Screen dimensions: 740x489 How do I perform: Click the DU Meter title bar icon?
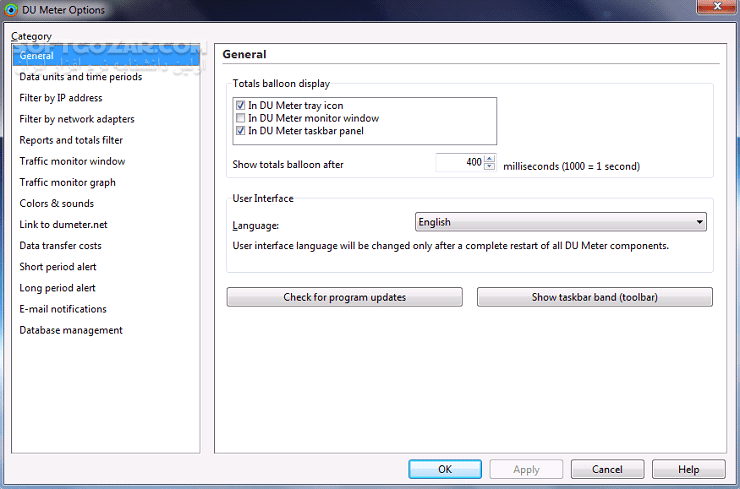pos(11,10)
